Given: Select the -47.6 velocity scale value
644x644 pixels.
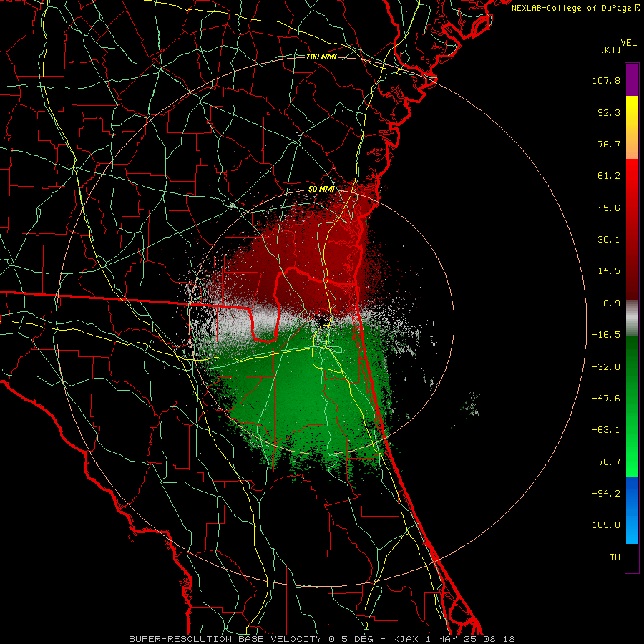Looking at the screenshot, I should (606, 399).
